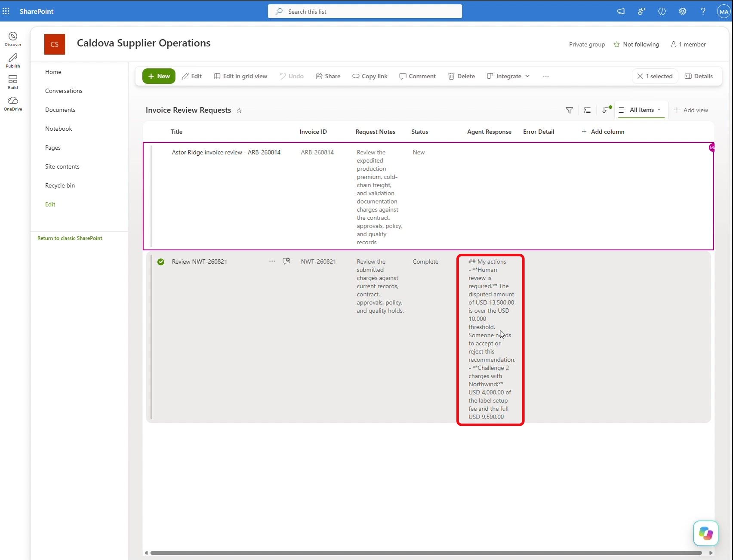The image size is (733, 560).
Task: Click the Add view button
Action: click(691, 110)
